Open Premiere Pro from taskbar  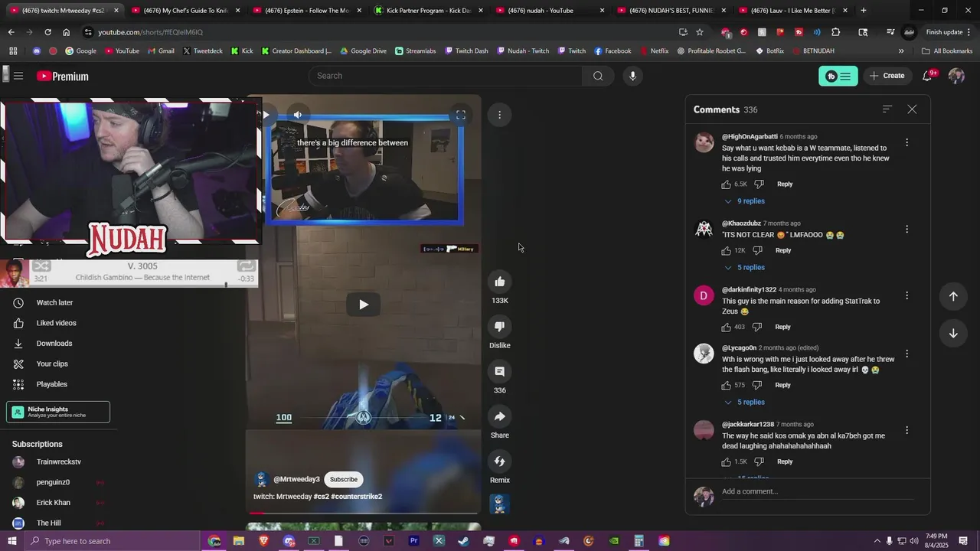point(414,541)
